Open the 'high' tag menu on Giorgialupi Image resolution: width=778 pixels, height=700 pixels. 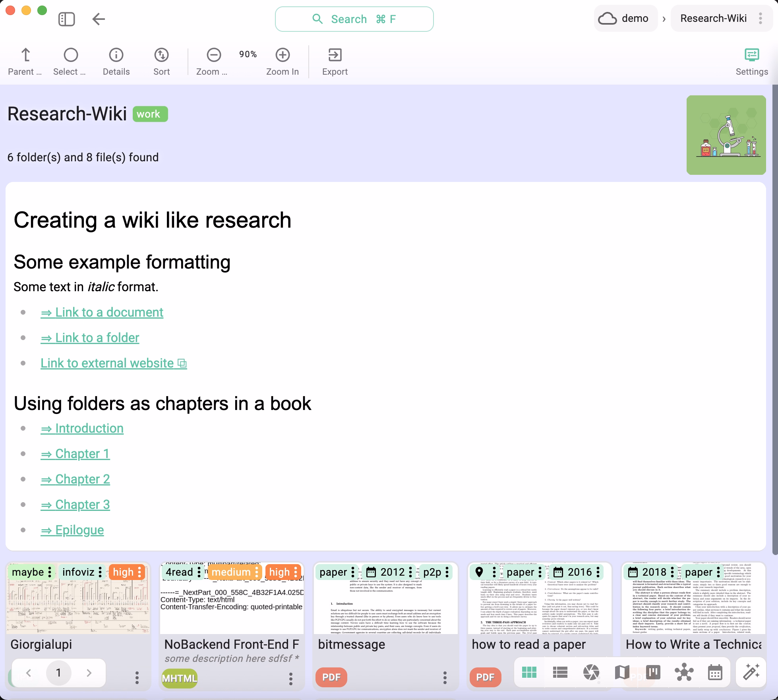click(x=139, y=572)
